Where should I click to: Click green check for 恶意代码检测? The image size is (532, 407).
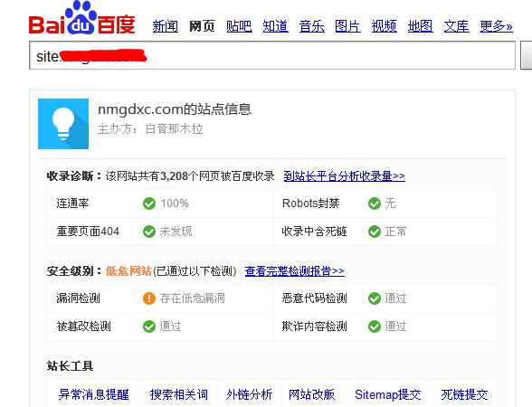point(375,298)
